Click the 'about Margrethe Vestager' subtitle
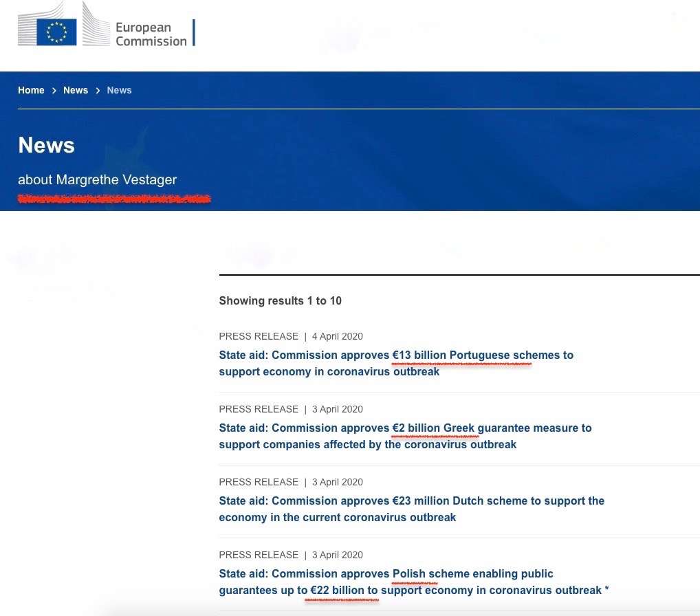This screenshot has height=616, width=700. 98,179
